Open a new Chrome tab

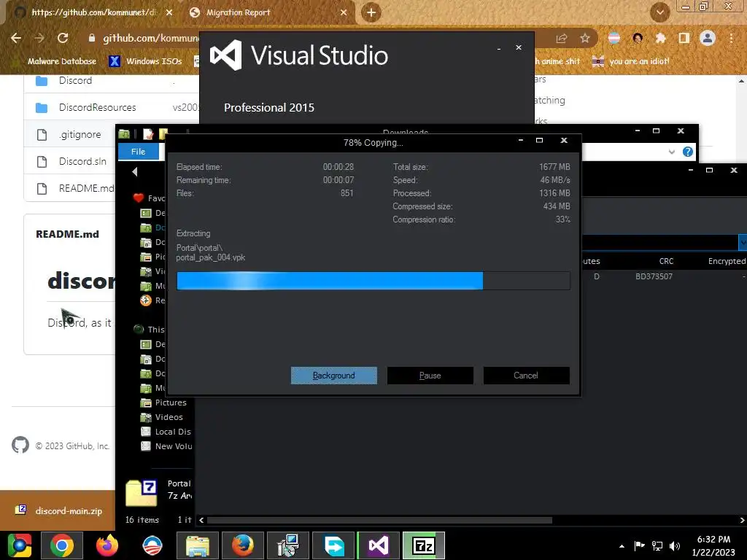pyautogui.click(x=371, y=12)
